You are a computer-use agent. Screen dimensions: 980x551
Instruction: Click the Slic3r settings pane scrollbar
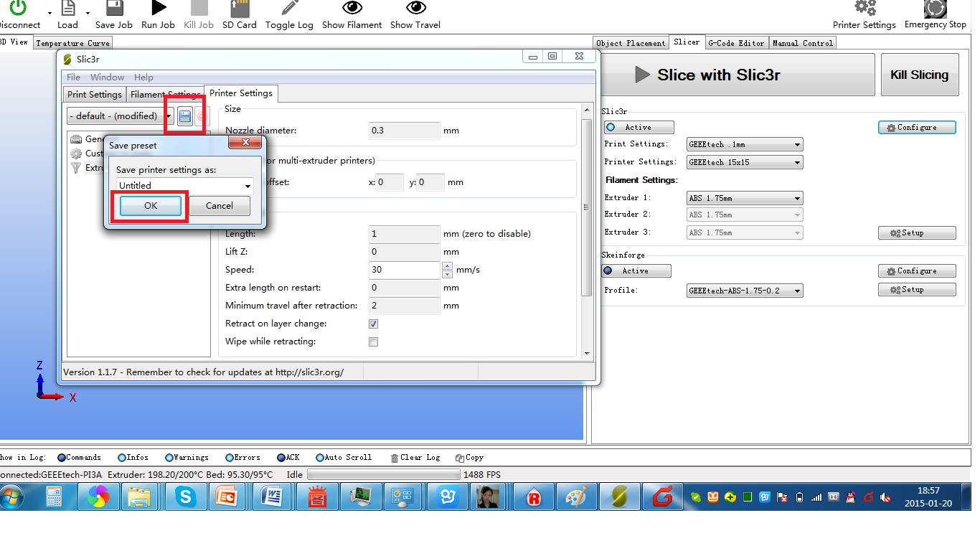[586, 208]
